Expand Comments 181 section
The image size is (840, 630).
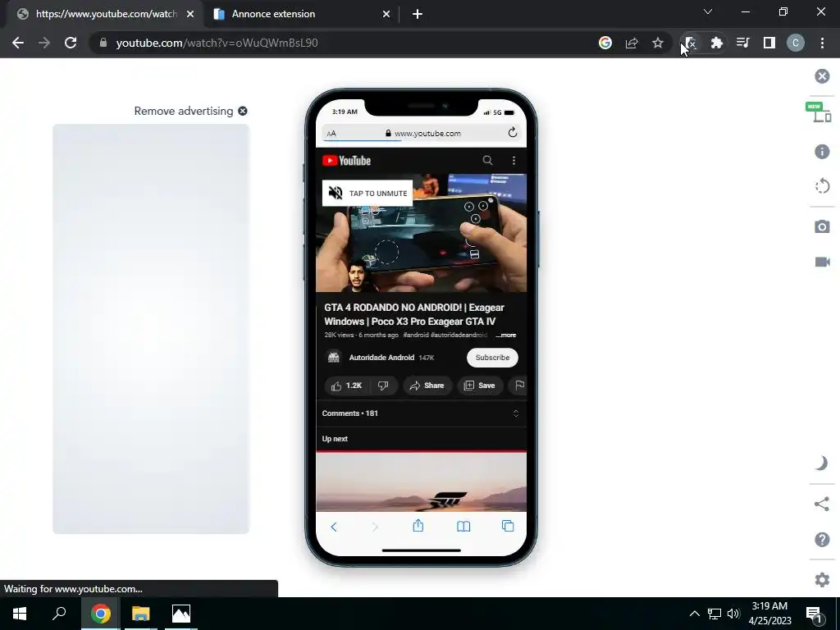pyautogui.click(x=421, y=413)
